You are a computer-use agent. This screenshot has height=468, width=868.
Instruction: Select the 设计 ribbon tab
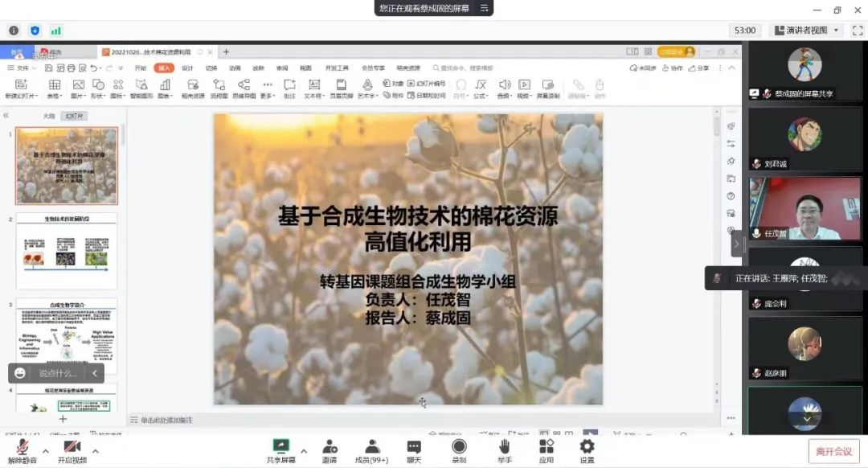click(x=187, y=68)
